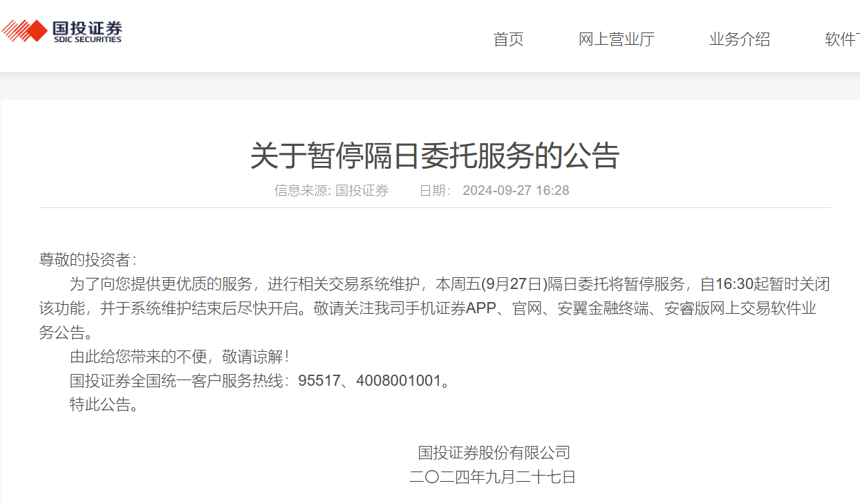860x504 pixels.
Task: Click the text 16:30起暂时关闭 in the announcement
Action: pyautogui.click(x=772, y=284)
